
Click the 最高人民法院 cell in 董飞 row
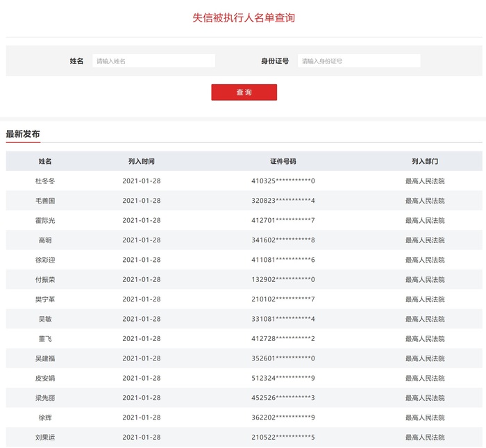point(425,339)
